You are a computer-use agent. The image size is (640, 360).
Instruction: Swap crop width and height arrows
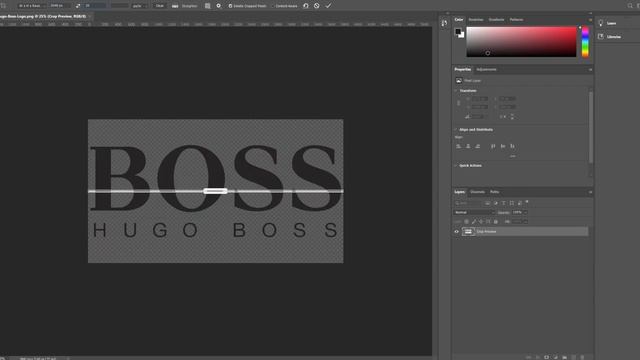coord(78,6)
